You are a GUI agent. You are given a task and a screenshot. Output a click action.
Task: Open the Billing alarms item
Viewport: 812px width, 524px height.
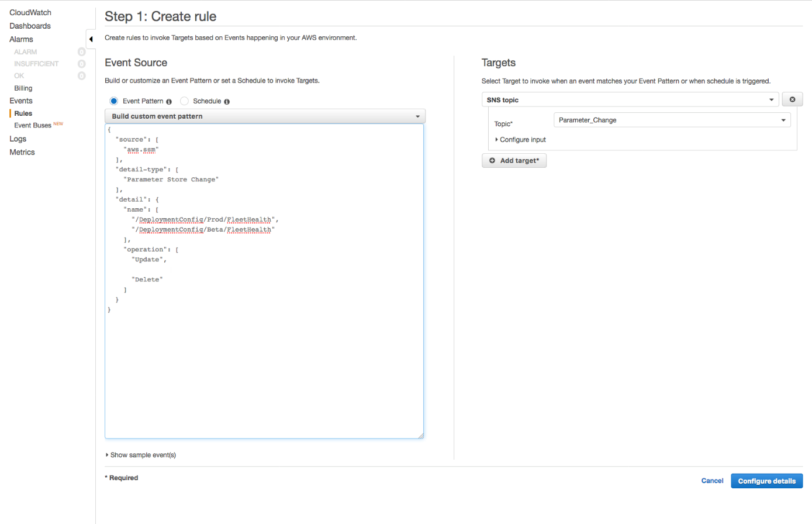(x=23, y=88)
